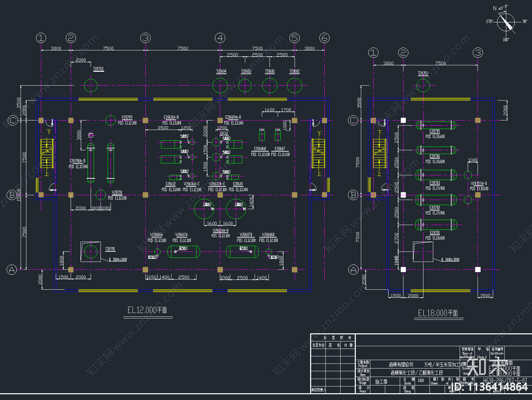Click the 'EL18.000平面' drawing title
This screenshot has width=532, height=400.
point(438,313)
